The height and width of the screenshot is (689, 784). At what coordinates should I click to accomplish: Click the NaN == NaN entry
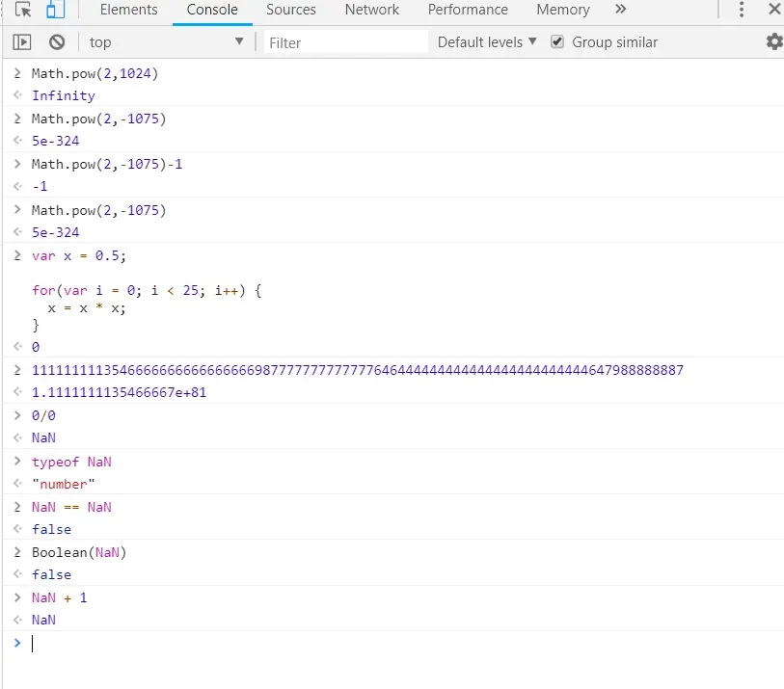pos(71,508)
